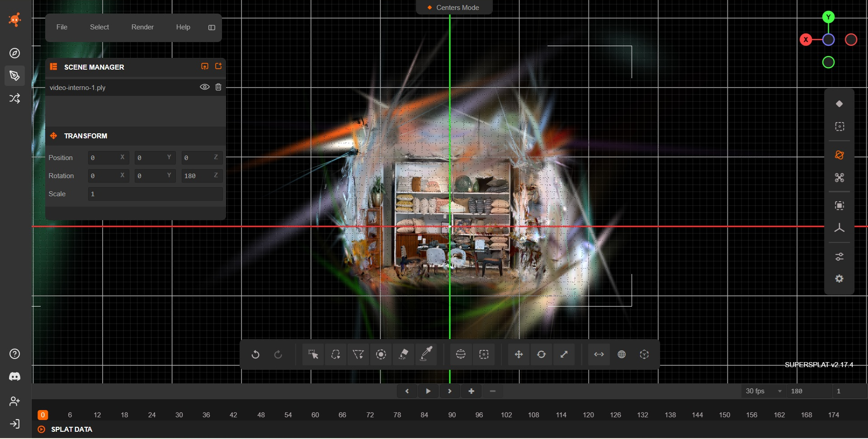The height and width of the screenshot is (439, 868).
Task: Open the Render menu
Action: pyautogui.click(x=142, y=27)
